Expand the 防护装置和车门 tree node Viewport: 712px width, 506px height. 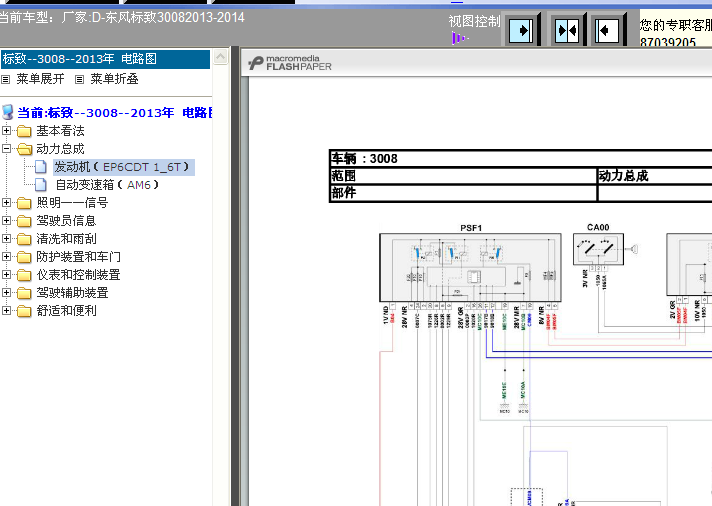click(x=6, y=257)
